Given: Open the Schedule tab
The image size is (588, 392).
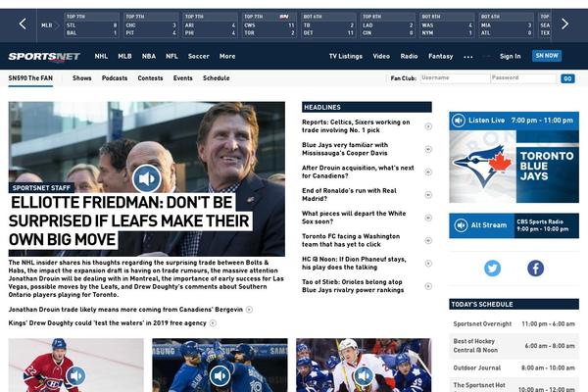Looking at the screenshot, I should [x=217, y=78].
